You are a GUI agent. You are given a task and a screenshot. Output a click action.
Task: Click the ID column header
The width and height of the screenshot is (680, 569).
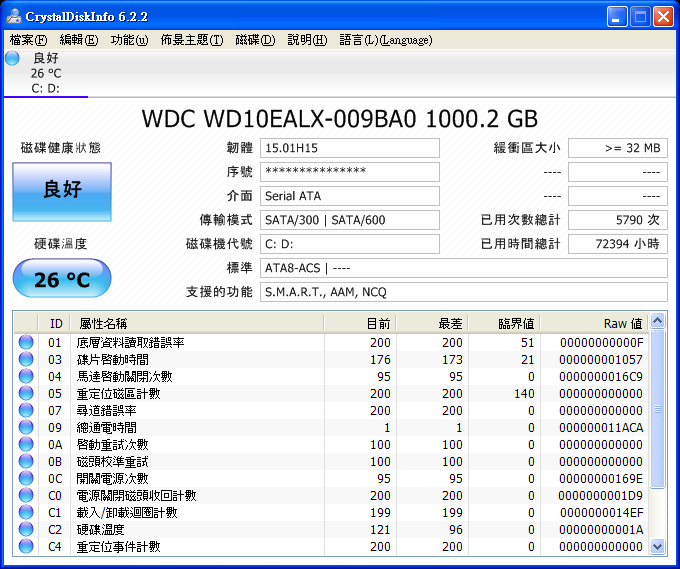[55, 324]
